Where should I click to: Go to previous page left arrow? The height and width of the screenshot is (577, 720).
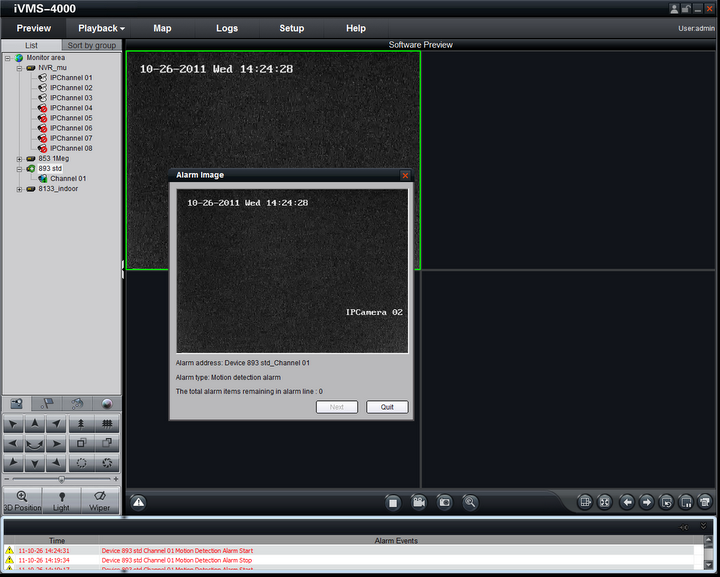click(627, 502)
